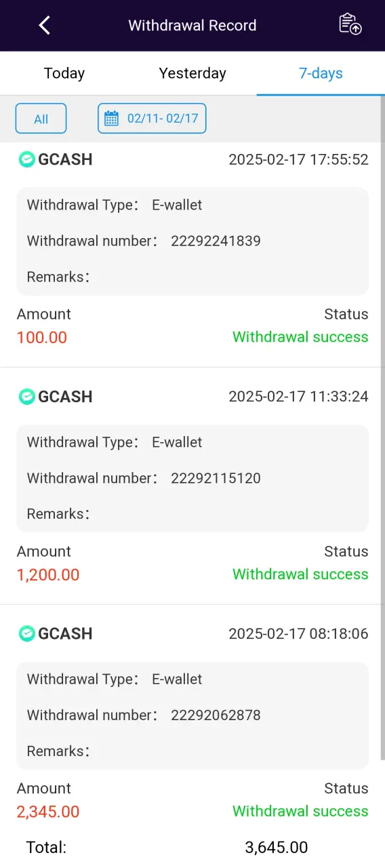Open the 02/11- 02/17 date range picker
Viewport: 385px width, 868px height.
point(152,119)
